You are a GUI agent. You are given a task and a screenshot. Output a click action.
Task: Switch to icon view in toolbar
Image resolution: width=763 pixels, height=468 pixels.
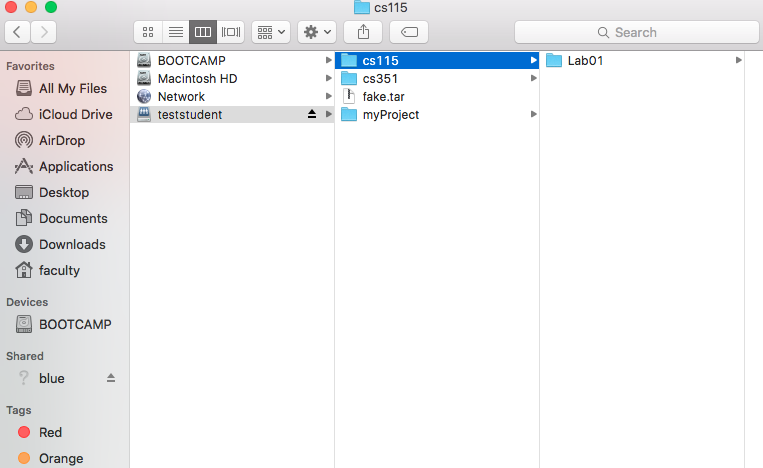[x=148, y=32]
